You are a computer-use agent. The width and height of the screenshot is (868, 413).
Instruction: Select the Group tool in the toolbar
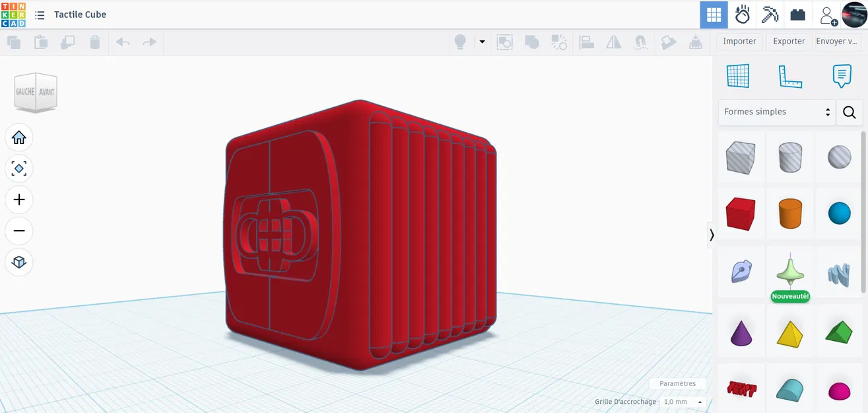point(532,42)
